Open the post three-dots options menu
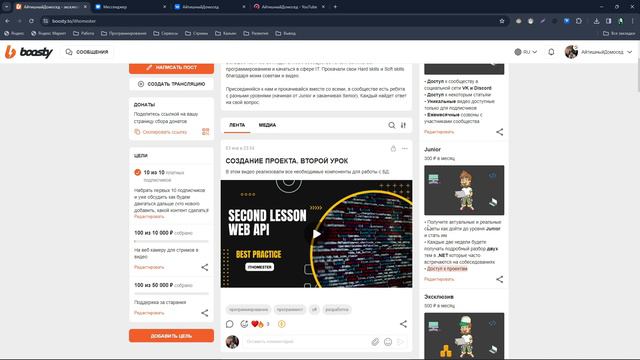Viewport: 640px width, 360px height. pyautogui.click(x=404, y=149)
